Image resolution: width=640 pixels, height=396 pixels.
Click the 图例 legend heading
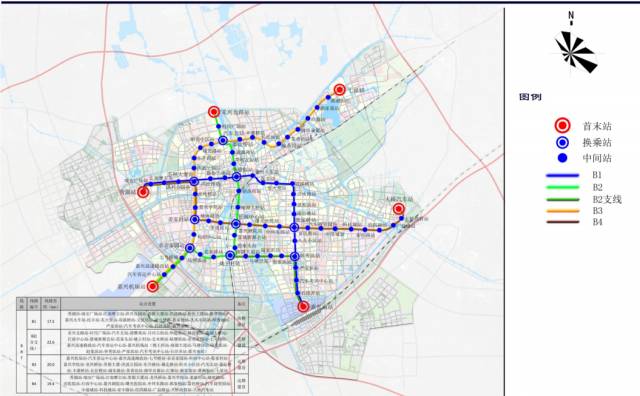(530, 97)
